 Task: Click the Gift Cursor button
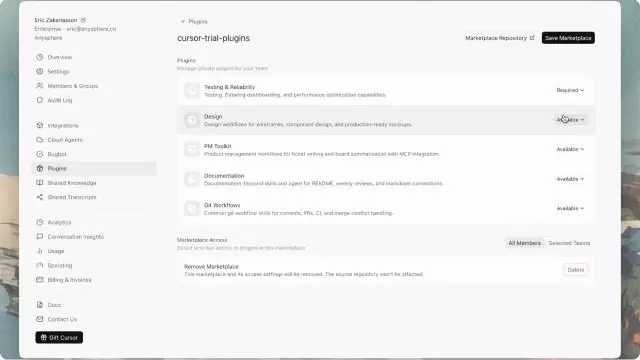click(x=59, y=337)
